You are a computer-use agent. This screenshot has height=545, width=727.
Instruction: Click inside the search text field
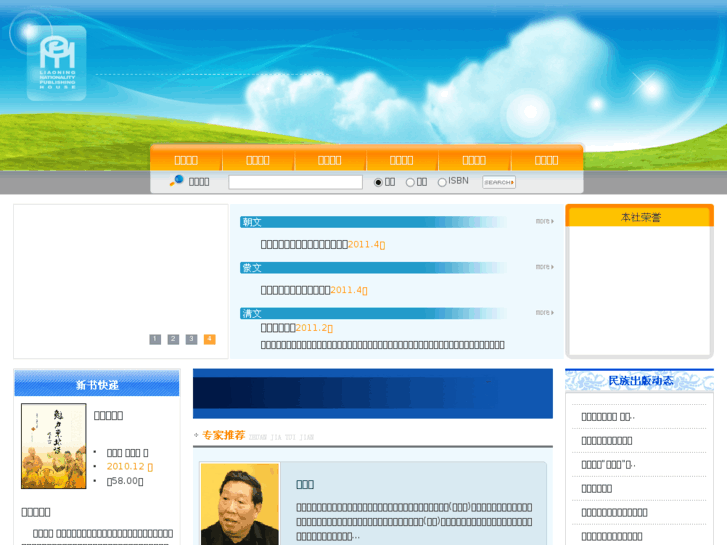295,182
